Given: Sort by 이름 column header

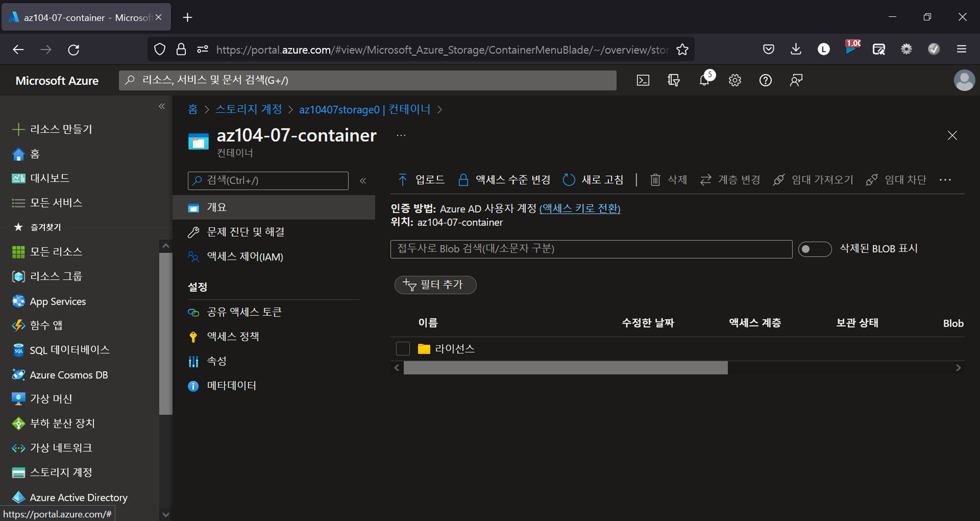Looking at the screenshot, I should click(x=428, y=323).
